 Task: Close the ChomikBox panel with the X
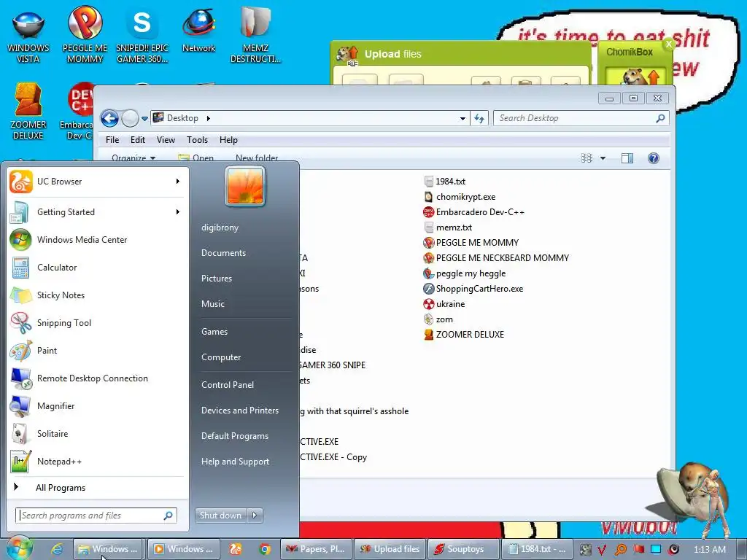[669, 44]
